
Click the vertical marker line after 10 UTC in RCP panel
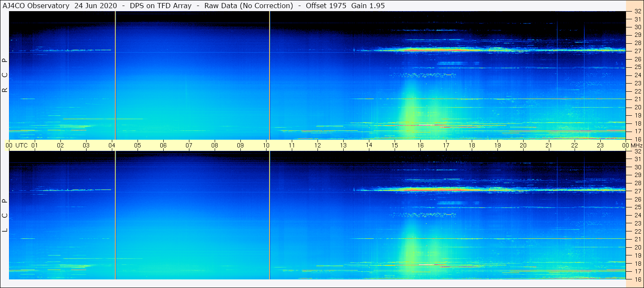click(x=270, y=75)
